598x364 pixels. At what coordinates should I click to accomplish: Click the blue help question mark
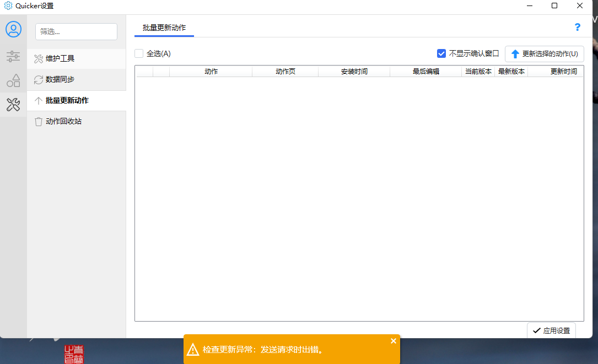[578, 27]
